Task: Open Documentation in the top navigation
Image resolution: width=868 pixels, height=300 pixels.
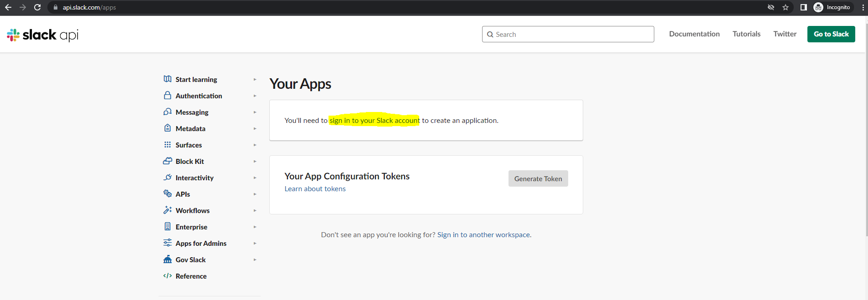Action: (x=694, y=34)
